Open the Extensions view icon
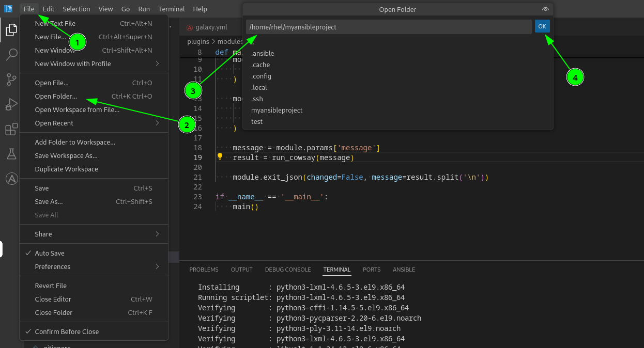644x348 pixels. coord(11,129)
